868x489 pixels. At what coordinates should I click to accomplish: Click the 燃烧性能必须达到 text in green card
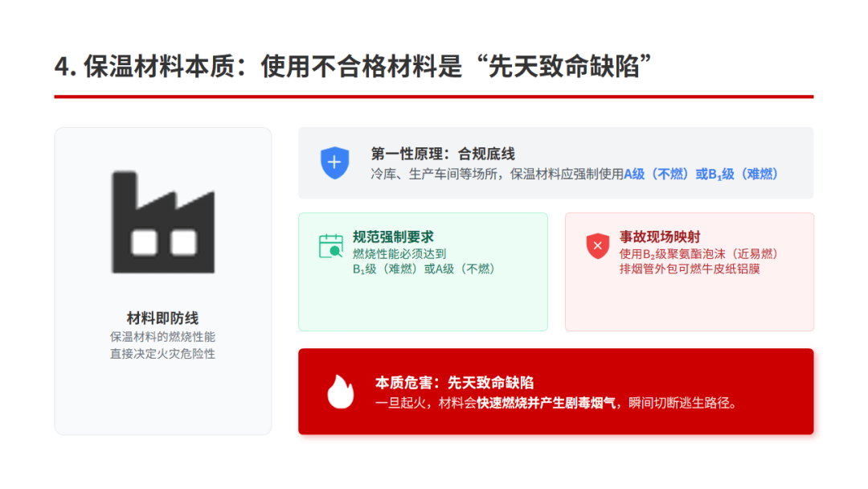(399, 253)
